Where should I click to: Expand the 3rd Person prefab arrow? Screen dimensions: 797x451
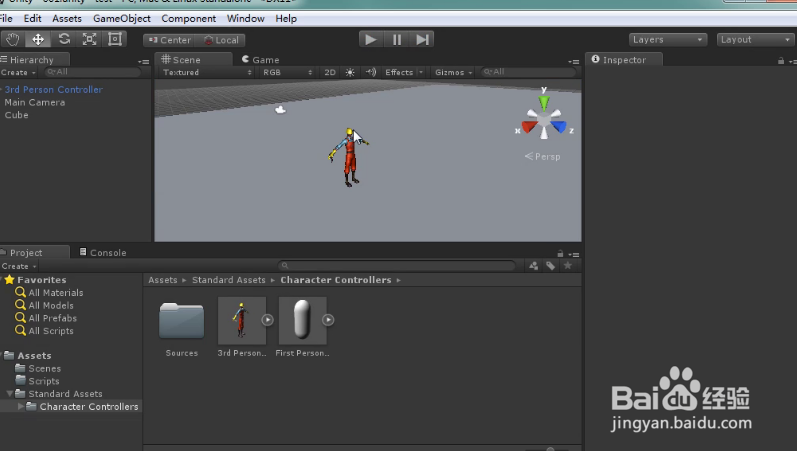tap(267, 320)
